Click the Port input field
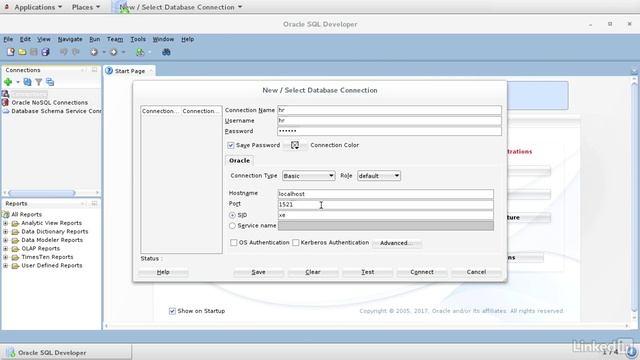The height and width of the screenshot is (360, 640). click(x=386, y=204)
